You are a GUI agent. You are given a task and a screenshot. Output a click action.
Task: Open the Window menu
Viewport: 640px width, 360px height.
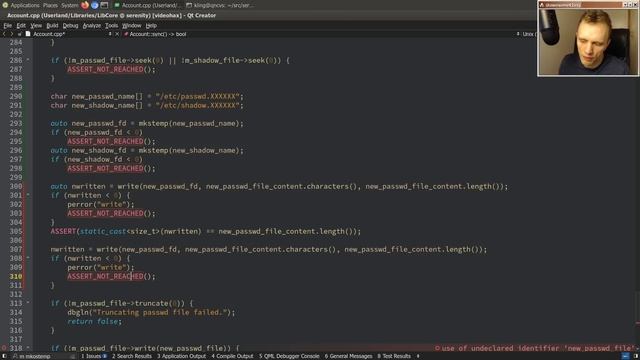point(131,25)
